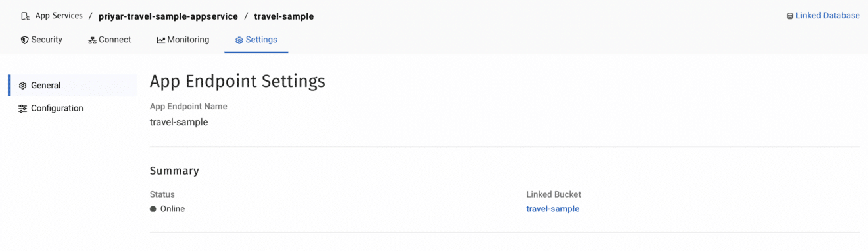This screenshot has height=251, width=868.
Task: Open priyar-travel-sample-appservice breadcrumb
Action: click(168, 16)
